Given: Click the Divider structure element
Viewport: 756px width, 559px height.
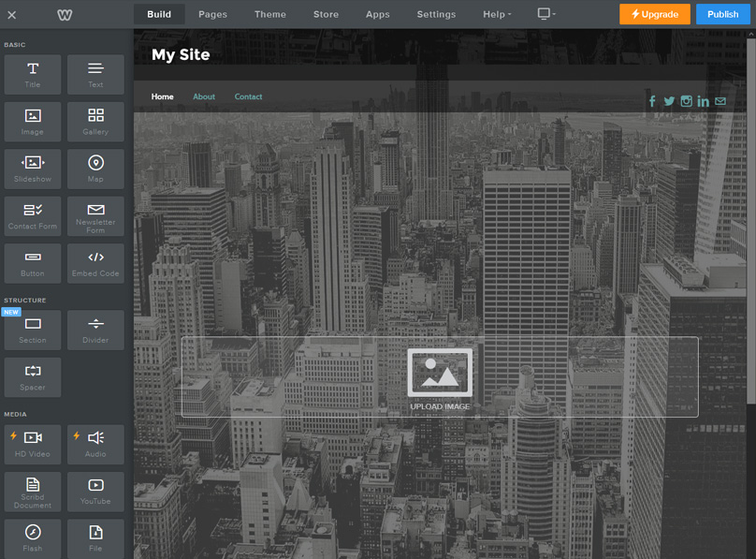Looking at the screenshot, I should (95, 330).
